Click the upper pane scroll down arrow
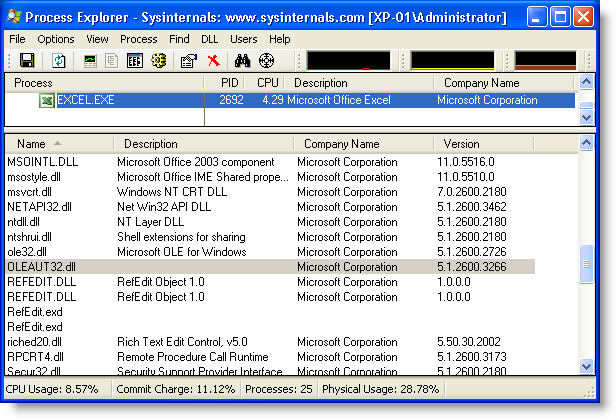 pyautogui.click(x=586, y=117)
